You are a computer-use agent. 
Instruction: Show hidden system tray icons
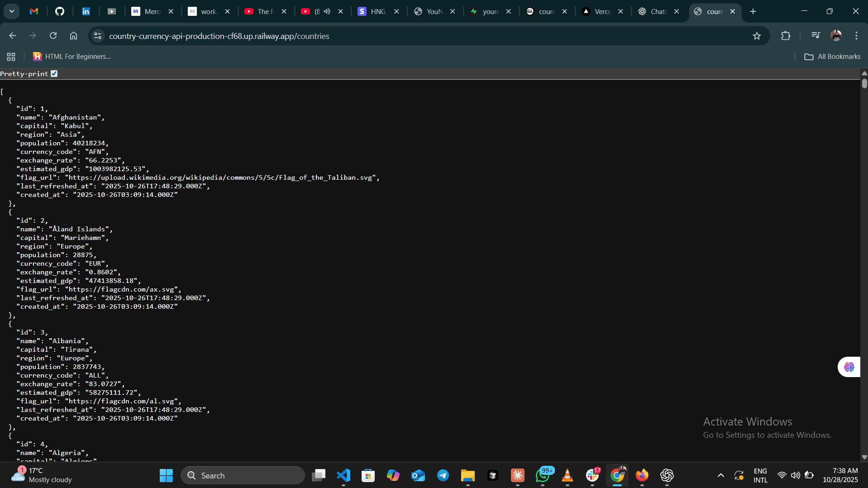pos(721,475)
